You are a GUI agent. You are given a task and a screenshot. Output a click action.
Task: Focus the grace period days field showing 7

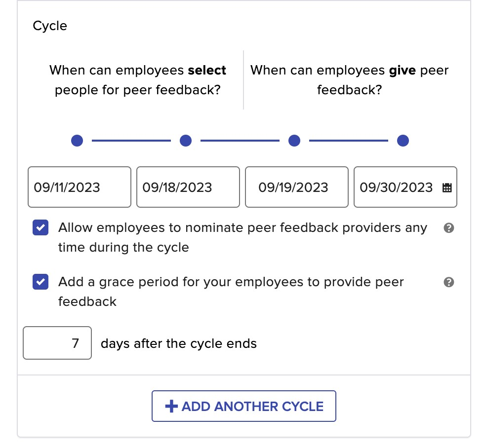point(57,343)
